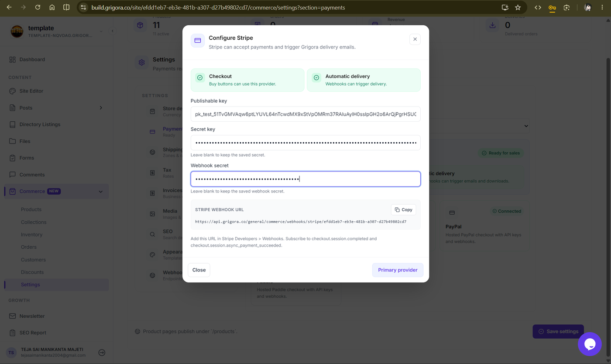Expand the template site switcher dropdown
The height and width of the screenshot is (364, 611).
click(101, 31)
